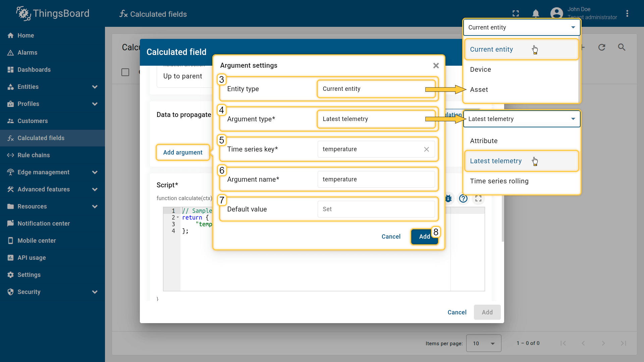
Task: Select Time series rolling option
Action: point(499,181)
